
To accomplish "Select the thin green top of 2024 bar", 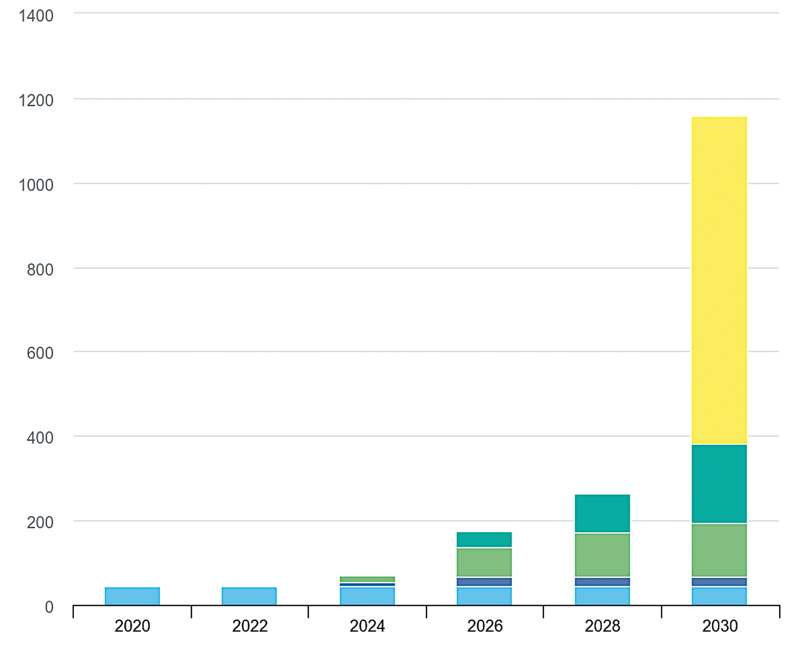I will 367,579.
